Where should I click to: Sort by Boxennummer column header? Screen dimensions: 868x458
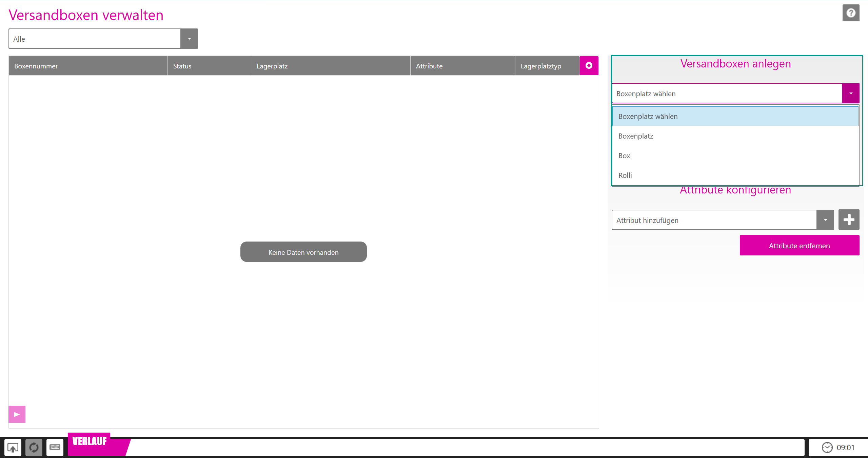point(36,66)
